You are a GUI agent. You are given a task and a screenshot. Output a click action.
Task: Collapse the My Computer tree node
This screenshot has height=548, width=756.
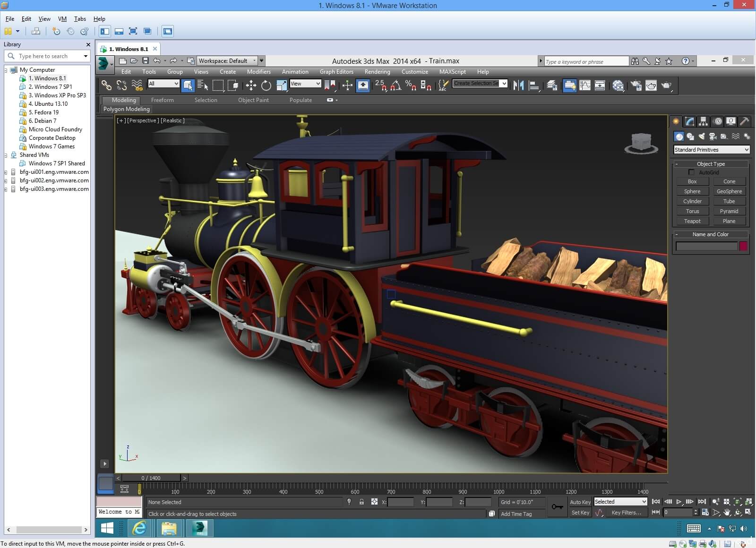(x=6, y=70)
